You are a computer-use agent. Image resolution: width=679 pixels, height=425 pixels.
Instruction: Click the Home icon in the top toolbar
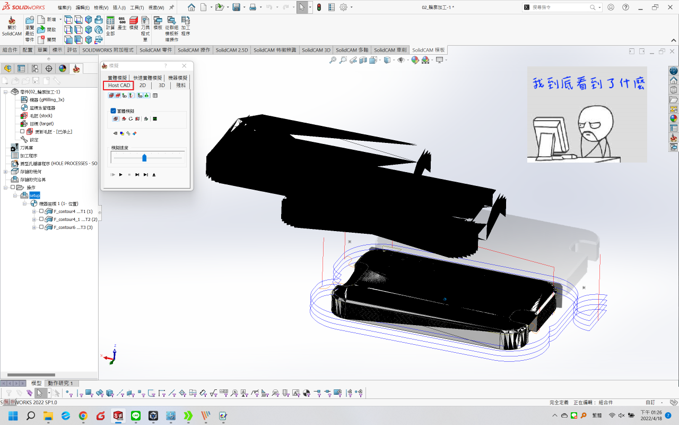(x=192, y=7)
